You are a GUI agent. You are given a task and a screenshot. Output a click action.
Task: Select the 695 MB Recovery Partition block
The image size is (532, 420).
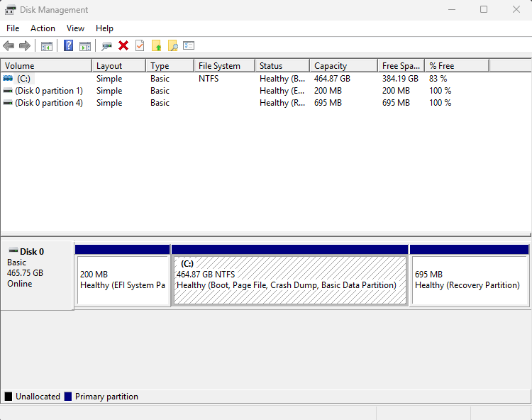click(470, 276)
